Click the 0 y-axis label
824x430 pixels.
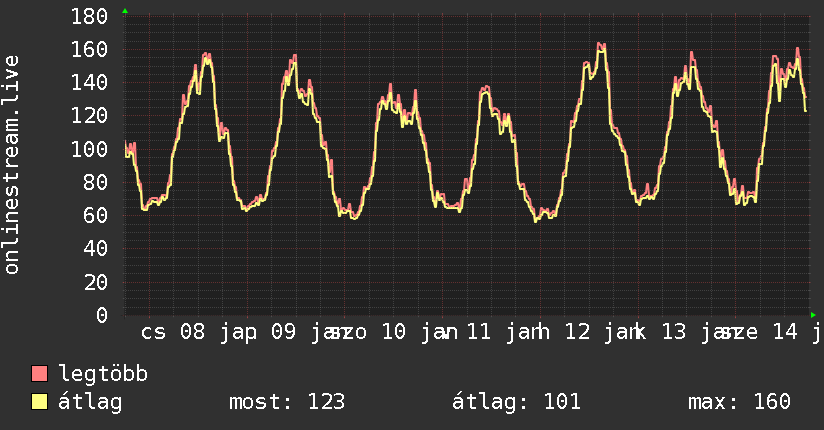click(x=102, y=315)
